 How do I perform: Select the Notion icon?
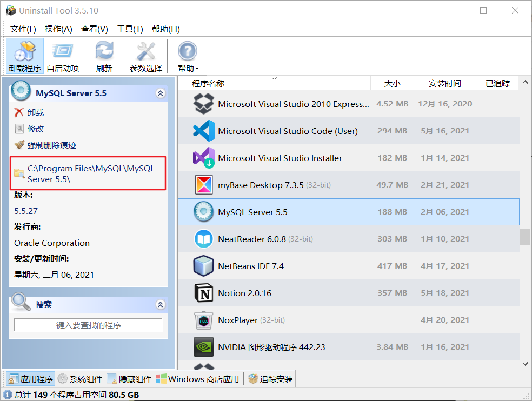(x=204, y=293)
